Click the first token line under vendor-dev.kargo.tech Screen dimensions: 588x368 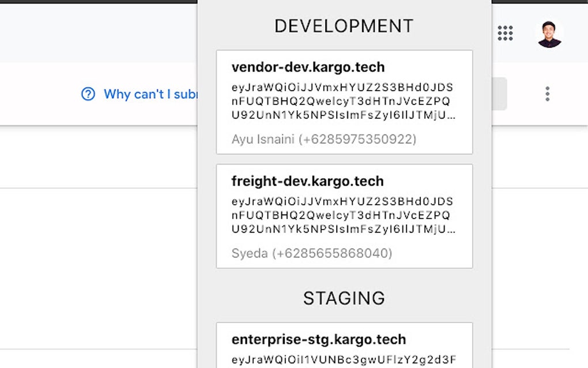coord(342,88)
